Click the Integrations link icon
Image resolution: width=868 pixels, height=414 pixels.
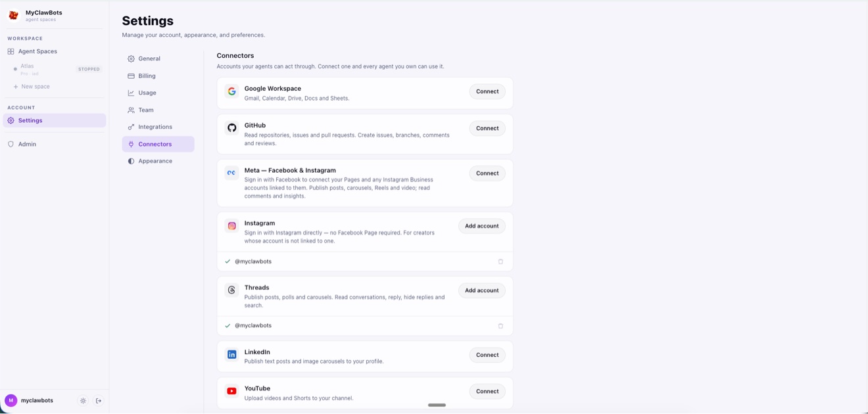point(131,127)
